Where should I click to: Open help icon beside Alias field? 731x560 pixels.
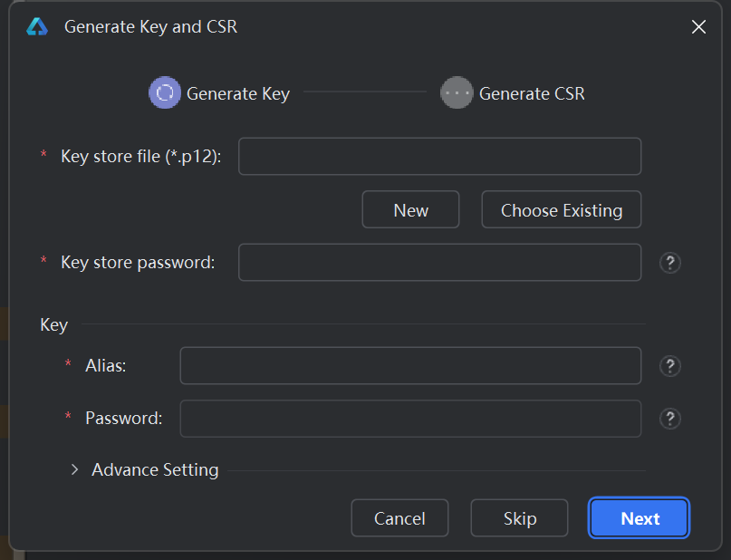[x=670, y=366]
